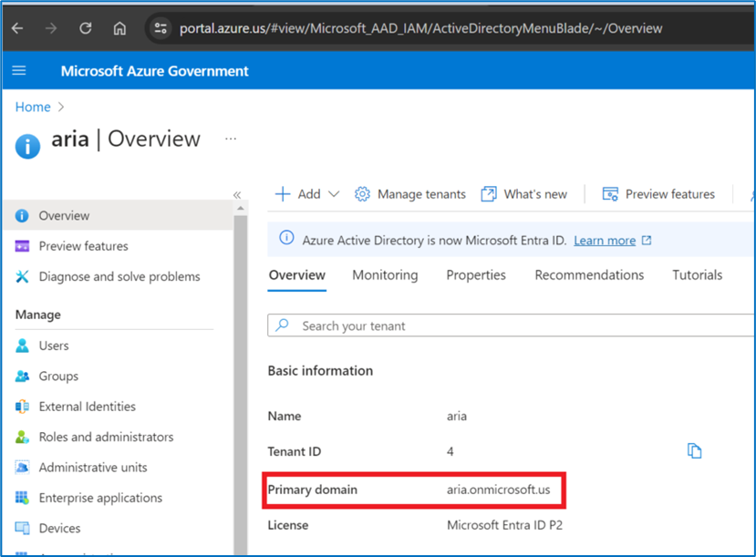
Task: Switch to the Overview tab
Action: coord(297,275)
